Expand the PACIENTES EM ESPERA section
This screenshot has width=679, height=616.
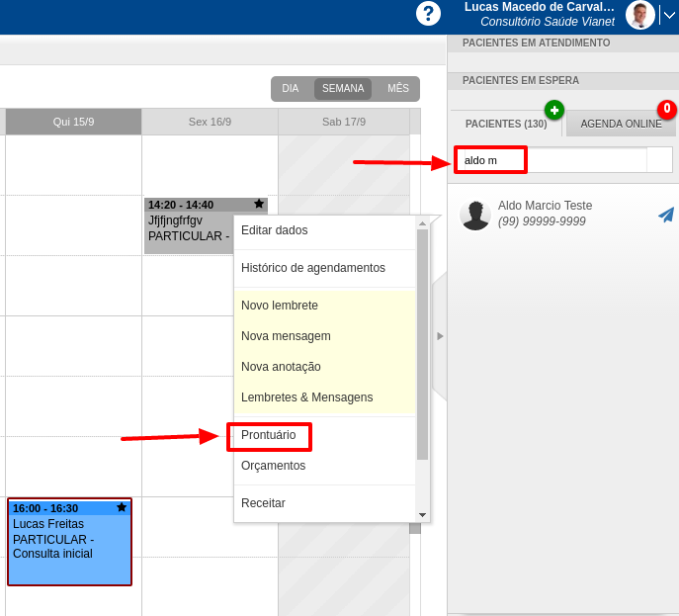click(563, 80)
